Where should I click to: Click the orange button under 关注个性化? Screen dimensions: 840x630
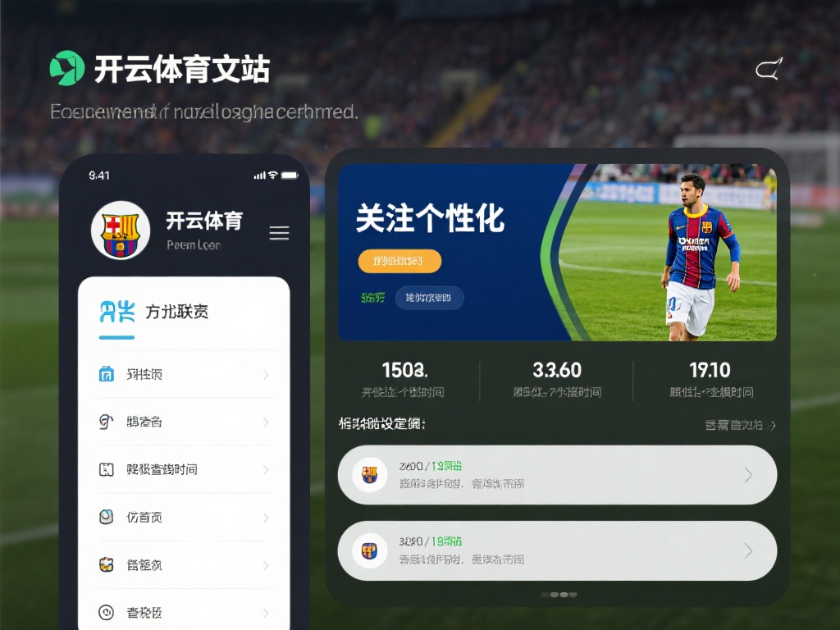[x=399, y=261]
